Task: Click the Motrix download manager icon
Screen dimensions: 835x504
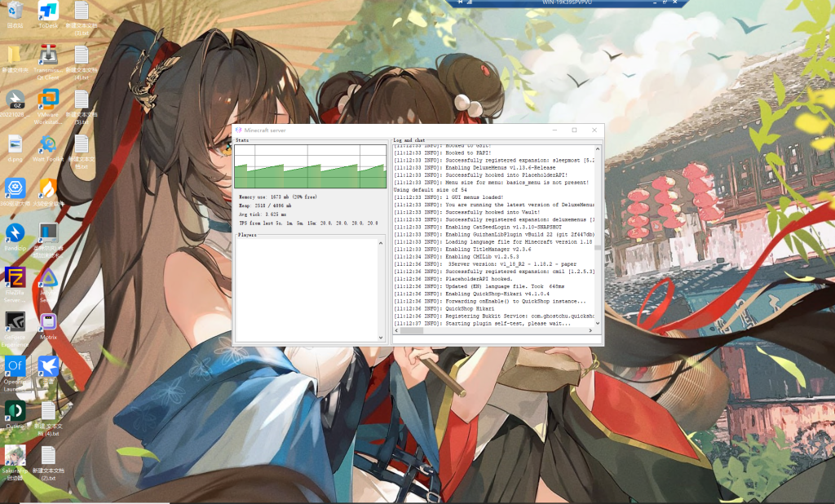Action: click(48, 321)
